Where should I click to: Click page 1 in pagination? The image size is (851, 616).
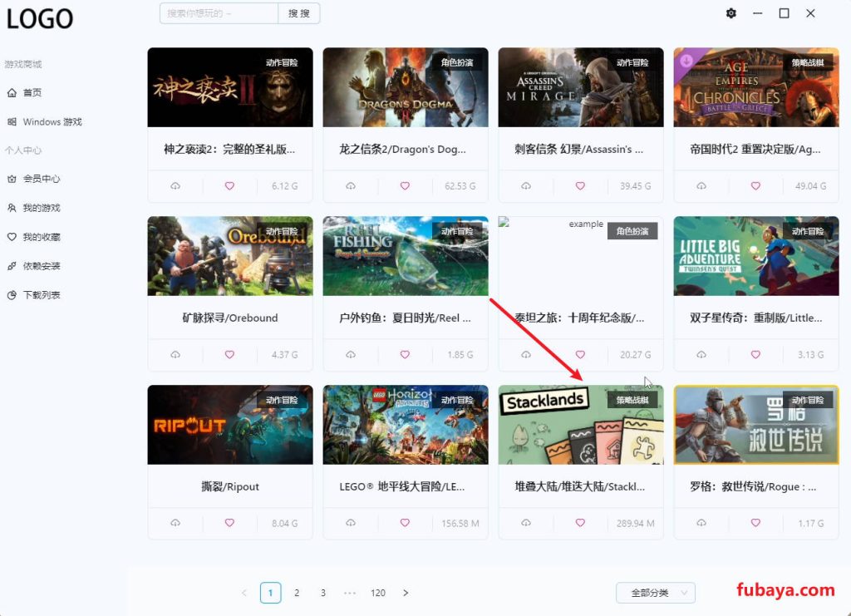[270, 593]
